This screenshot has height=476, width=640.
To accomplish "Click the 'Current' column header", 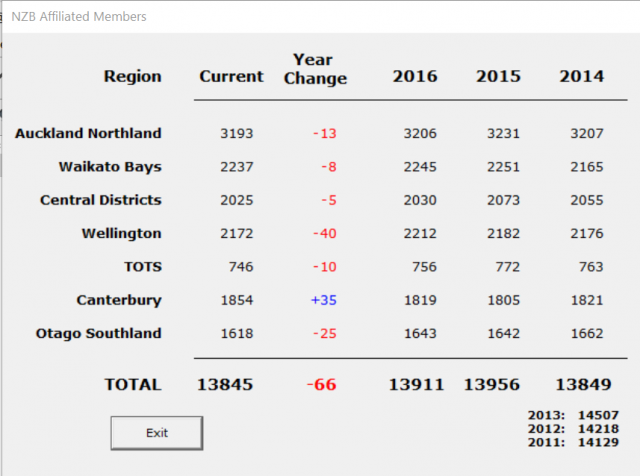I will pyautogui.click(x=231, y=76).
